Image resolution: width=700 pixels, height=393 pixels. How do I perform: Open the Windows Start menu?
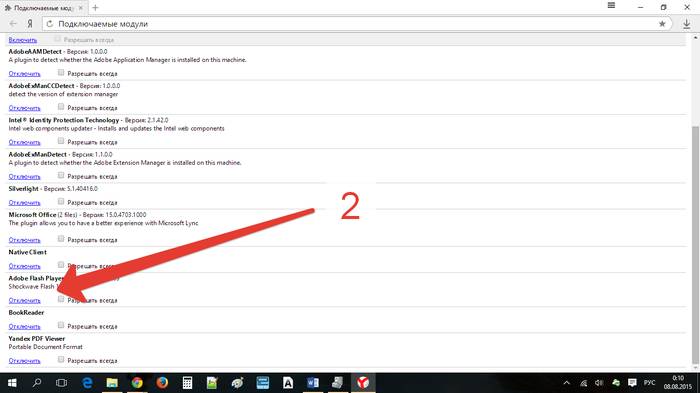point(12,383)
